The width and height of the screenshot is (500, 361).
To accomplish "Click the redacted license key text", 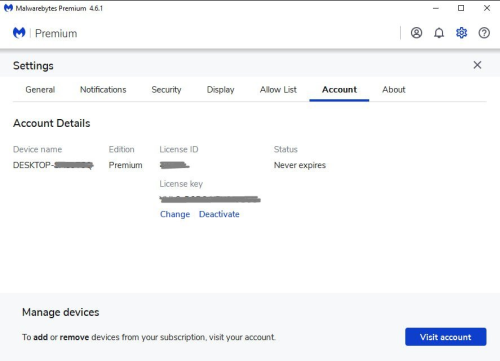I will 210,199.
